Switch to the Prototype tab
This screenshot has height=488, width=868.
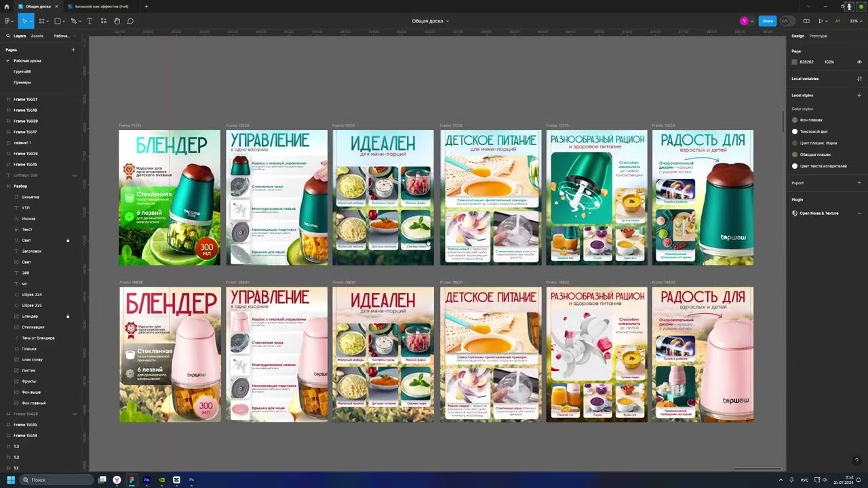pos(818,36)
